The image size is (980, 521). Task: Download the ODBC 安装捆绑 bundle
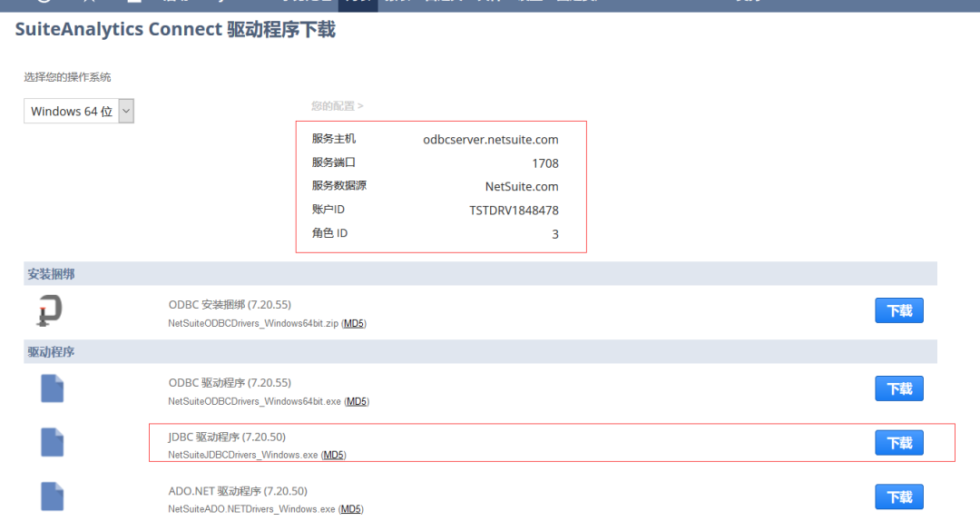(898, 310)
